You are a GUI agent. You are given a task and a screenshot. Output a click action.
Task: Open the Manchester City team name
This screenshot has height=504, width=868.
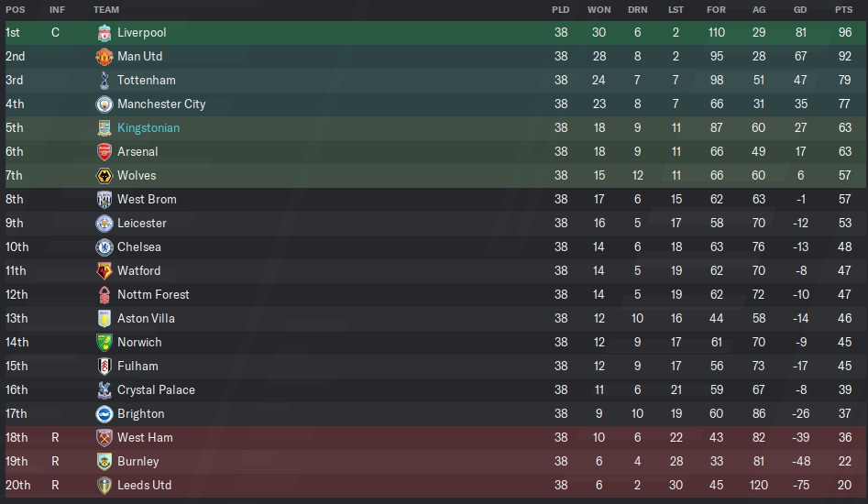[x=161, y=104]
